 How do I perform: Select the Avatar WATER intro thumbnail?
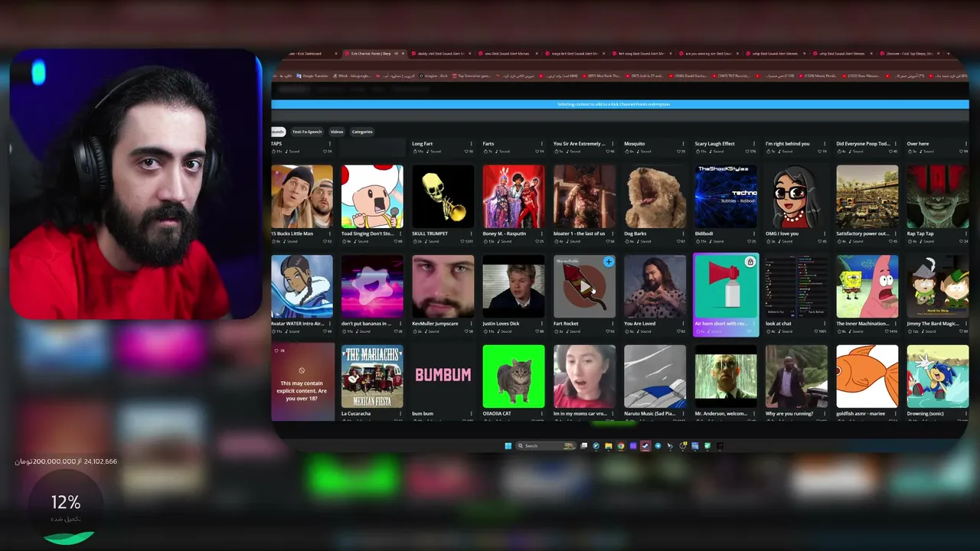tap(302, 286)
